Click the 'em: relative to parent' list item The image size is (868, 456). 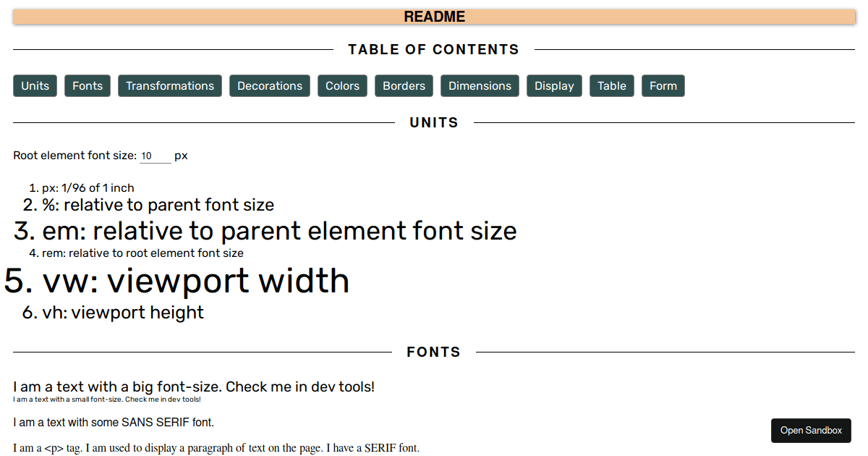(279, 231)
